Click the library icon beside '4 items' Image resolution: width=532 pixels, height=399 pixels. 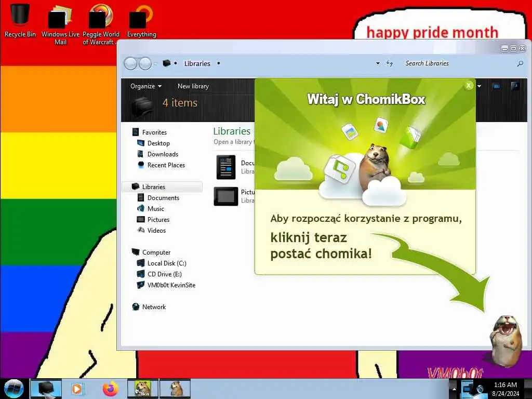(142, 106)
